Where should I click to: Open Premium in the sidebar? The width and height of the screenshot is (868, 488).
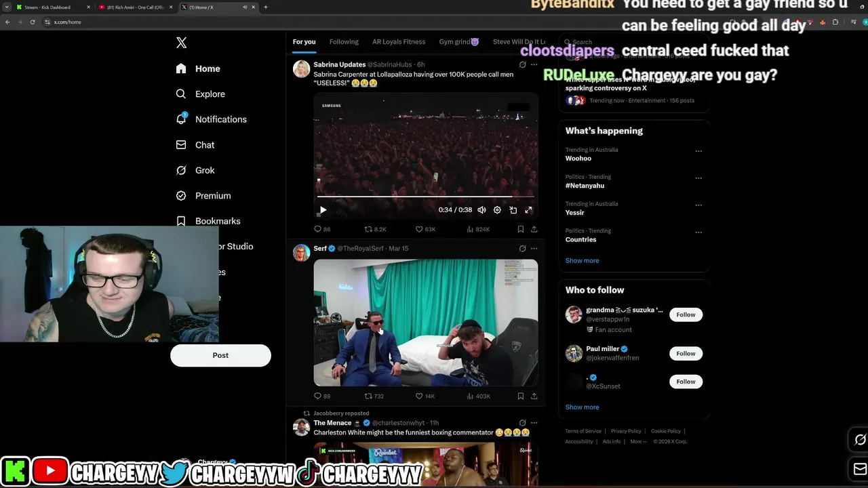pos(203,196)
